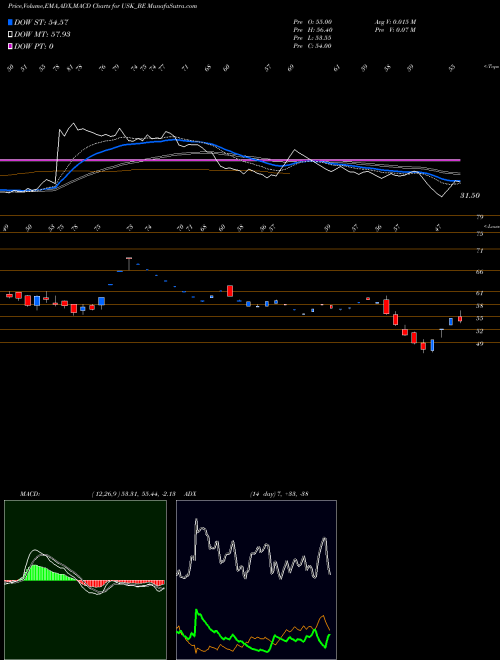Click the 49 price axis label
500x660 pixels.
(x=479, y=344)
